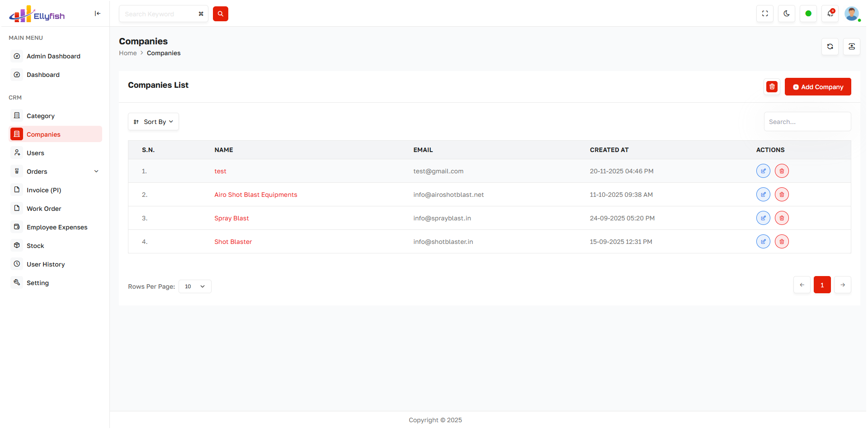Toggle the collapse header button
This screenshot has width=868, height=429.
pyautogui.click(x=852, y=47)
